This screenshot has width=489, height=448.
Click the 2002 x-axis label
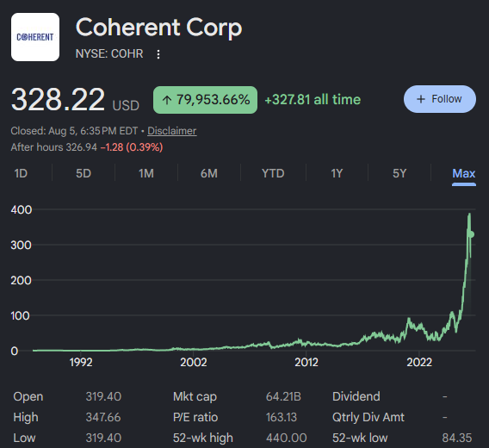pos(194,363)
